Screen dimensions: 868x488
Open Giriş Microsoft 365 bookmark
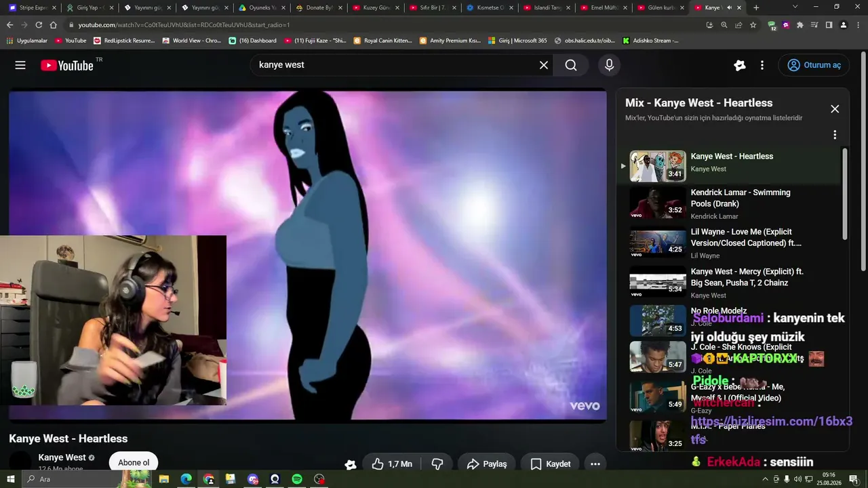coord(517,41)
